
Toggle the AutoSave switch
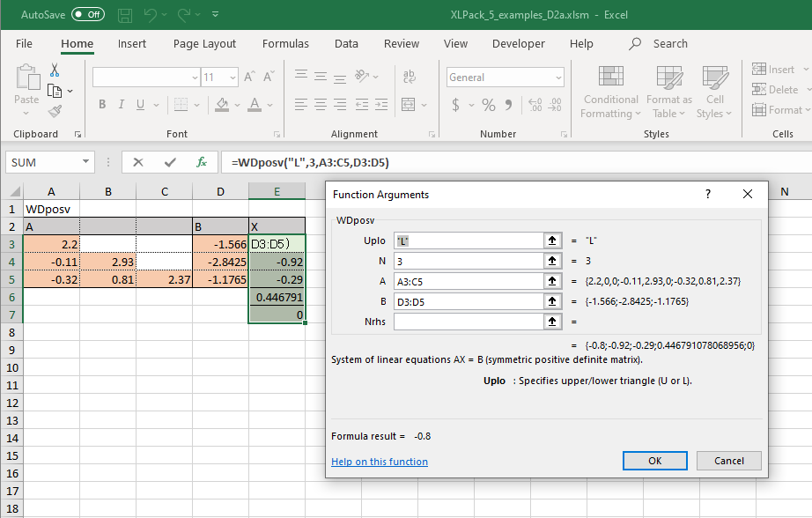(x=88, y=14)
